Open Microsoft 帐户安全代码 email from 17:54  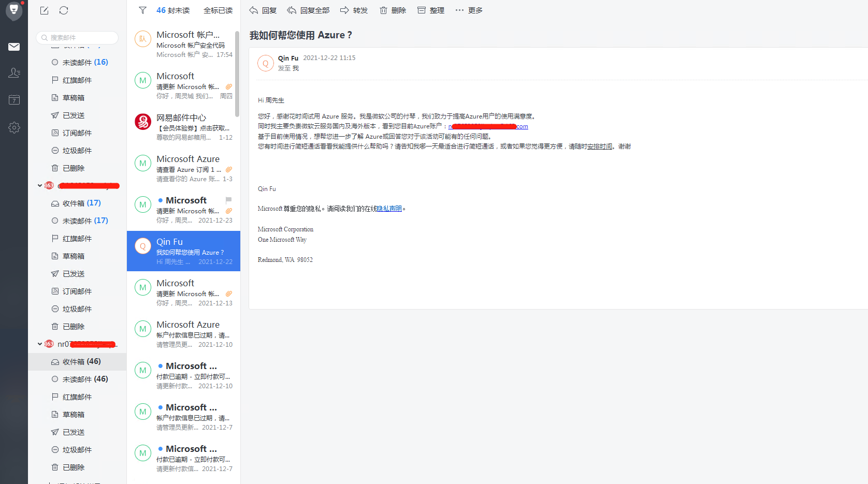[x=183, y=44]
